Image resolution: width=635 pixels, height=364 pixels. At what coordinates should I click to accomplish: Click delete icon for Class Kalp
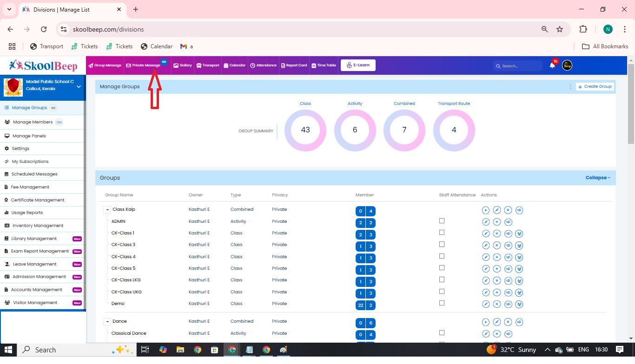[508, 210]
